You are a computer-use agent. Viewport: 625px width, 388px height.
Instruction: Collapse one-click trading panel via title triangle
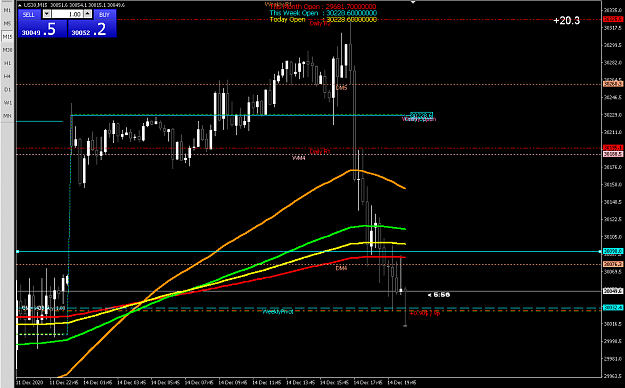click(20, 5)
